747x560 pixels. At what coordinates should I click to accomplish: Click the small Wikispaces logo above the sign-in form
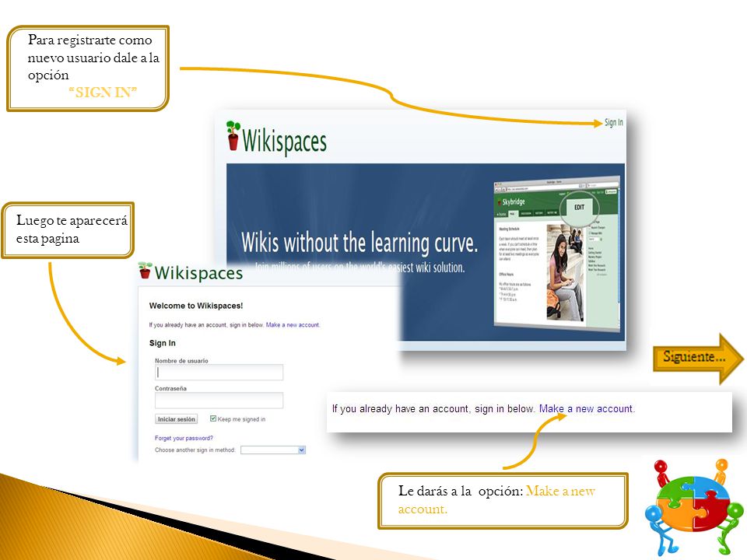click(191, 272)
